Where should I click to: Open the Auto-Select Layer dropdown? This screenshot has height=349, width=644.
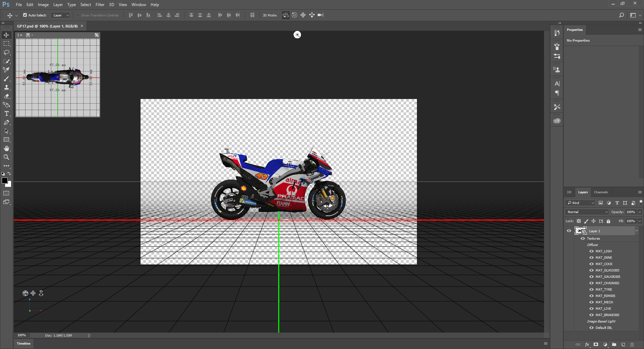(60, 15)
